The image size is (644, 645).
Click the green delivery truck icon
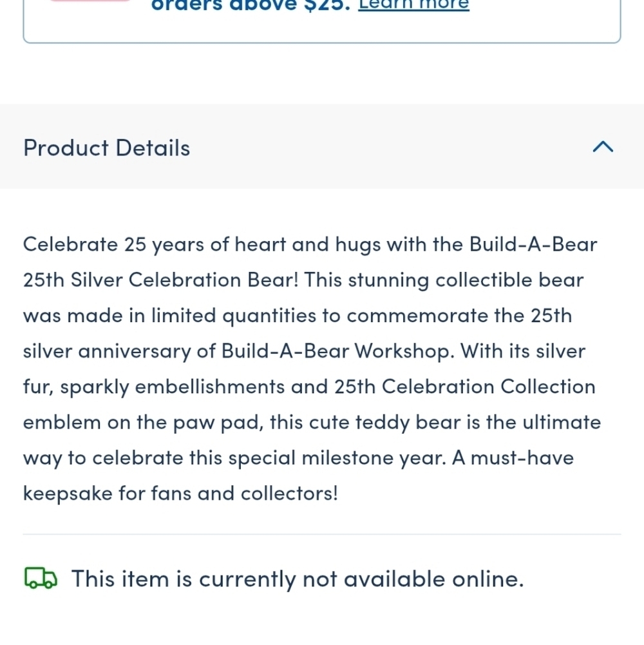point(41,578)
